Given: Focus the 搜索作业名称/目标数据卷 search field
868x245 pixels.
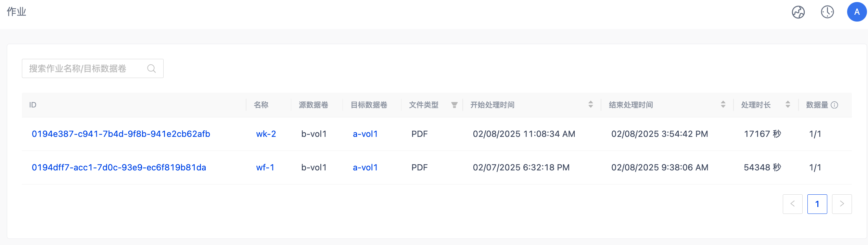Looking at the screenshot, I should 86,68.
